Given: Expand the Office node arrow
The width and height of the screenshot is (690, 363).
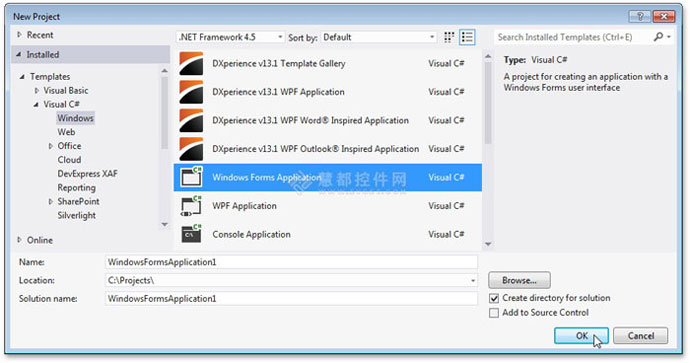Looking at the screenshot, I should 51,146.
